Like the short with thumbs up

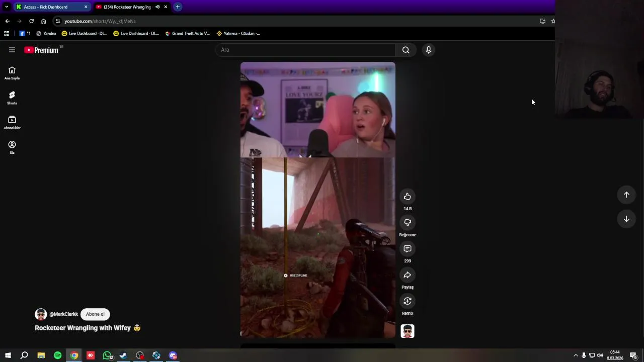coord(408,197)
